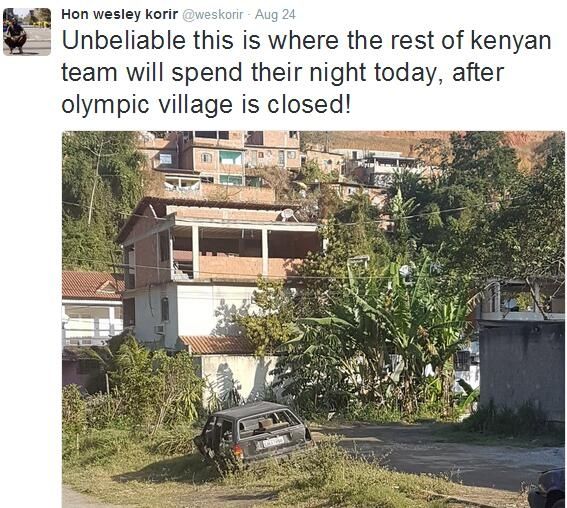The width and height of the screenshot is (567, 508).
Task: Open the @weskorir handle link
Action: [213, 15]
